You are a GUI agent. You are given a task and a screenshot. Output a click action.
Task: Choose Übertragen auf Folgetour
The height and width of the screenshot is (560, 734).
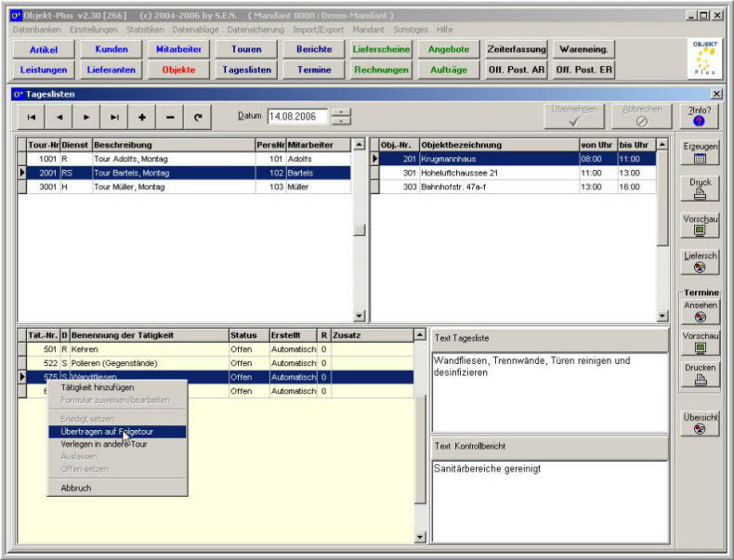[x=117, y=431]
